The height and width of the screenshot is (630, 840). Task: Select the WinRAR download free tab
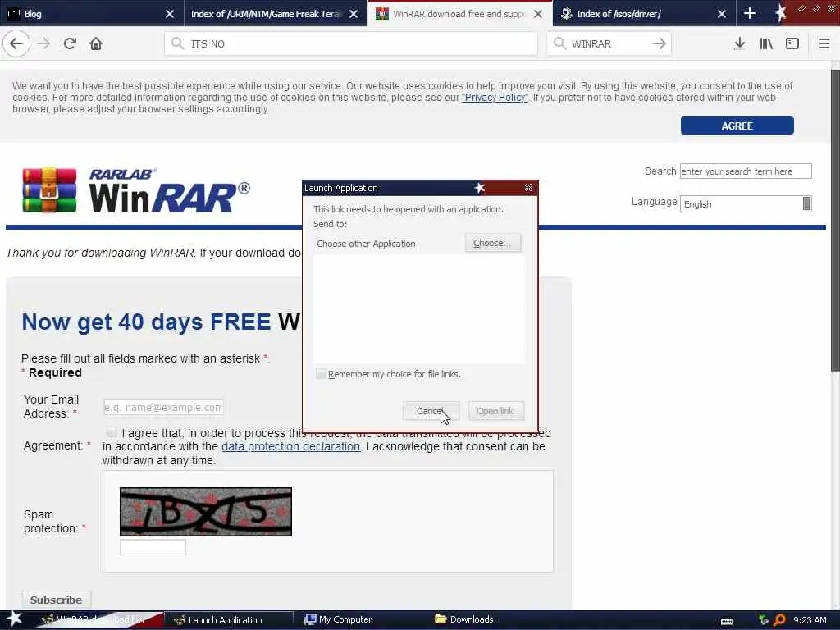pyautogui.click(x=459, y=14)
